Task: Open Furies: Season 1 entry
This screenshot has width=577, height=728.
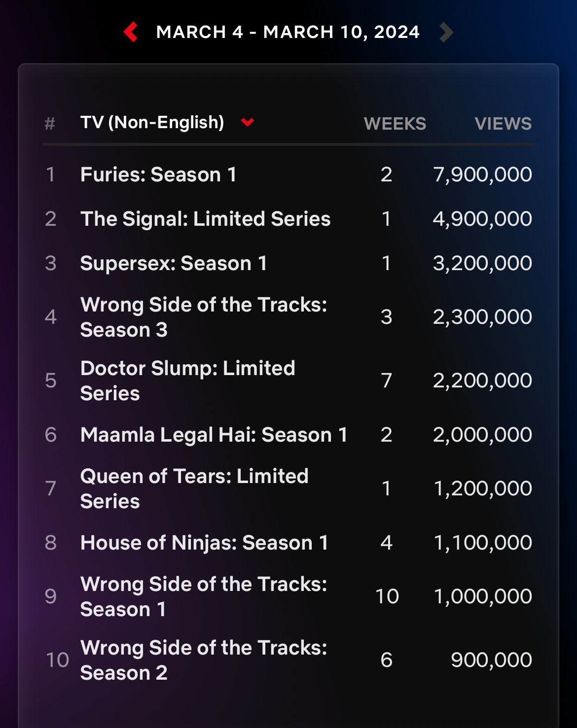Action: tap(158, 174)
